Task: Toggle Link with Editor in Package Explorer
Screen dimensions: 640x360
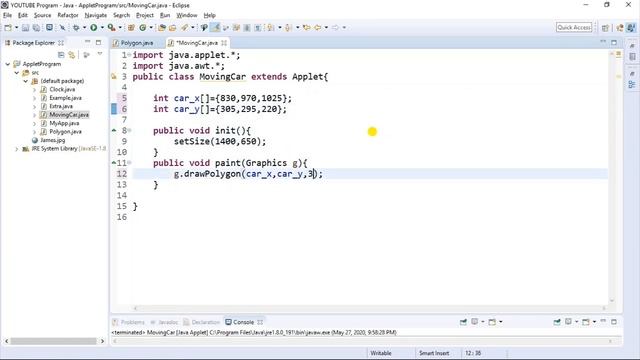Action: coord(72,54)
